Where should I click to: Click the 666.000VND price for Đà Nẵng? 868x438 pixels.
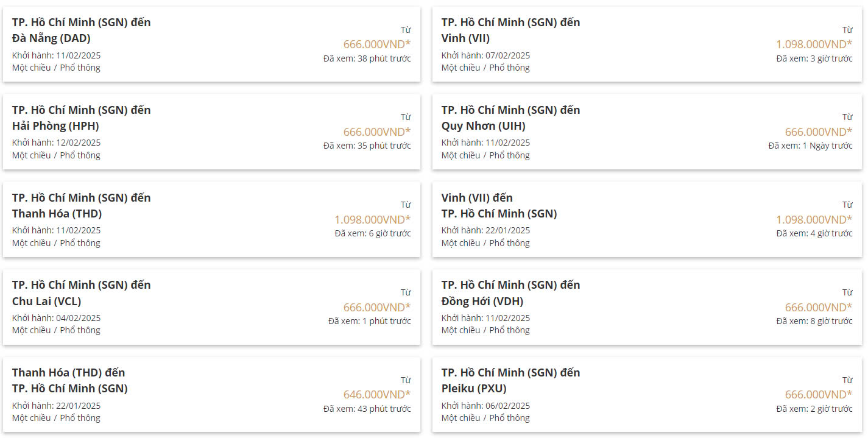pyautogui.click(x=377, y=44)
